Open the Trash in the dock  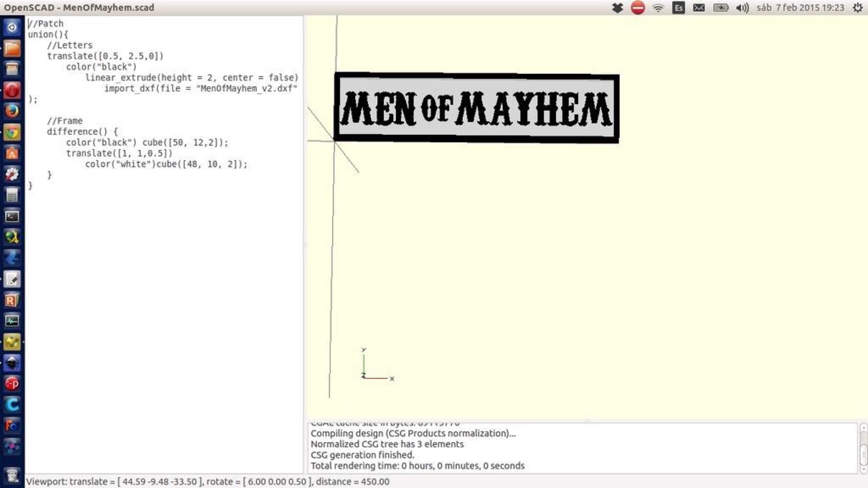(x=12, y=475)
